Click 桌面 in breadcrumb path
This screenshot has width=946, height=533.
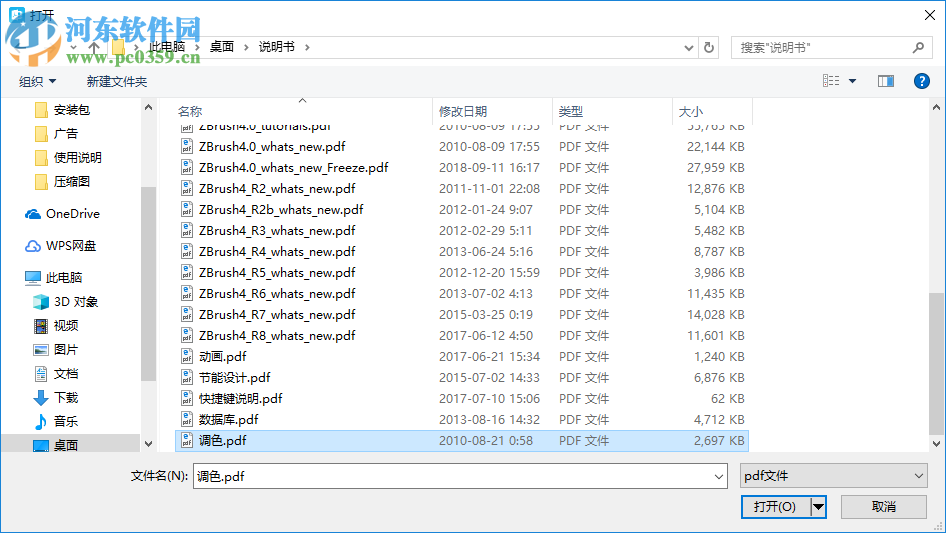221,47
